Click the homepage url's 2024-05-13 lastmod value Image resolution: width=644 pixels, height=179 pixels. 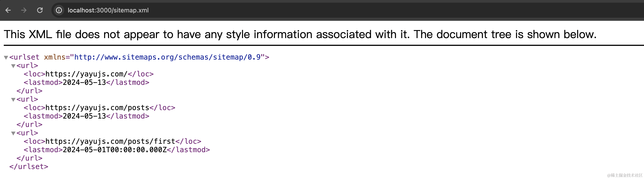coord(84,82)
